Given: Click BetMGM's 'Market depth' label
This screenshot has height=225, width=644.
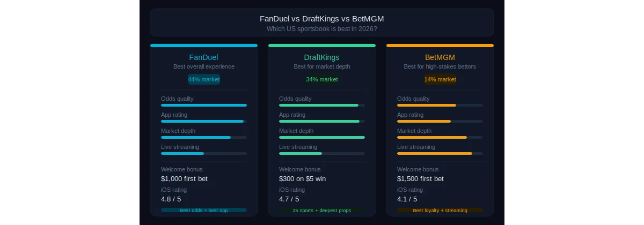Looking at the screenshot, I should point(414,131).
